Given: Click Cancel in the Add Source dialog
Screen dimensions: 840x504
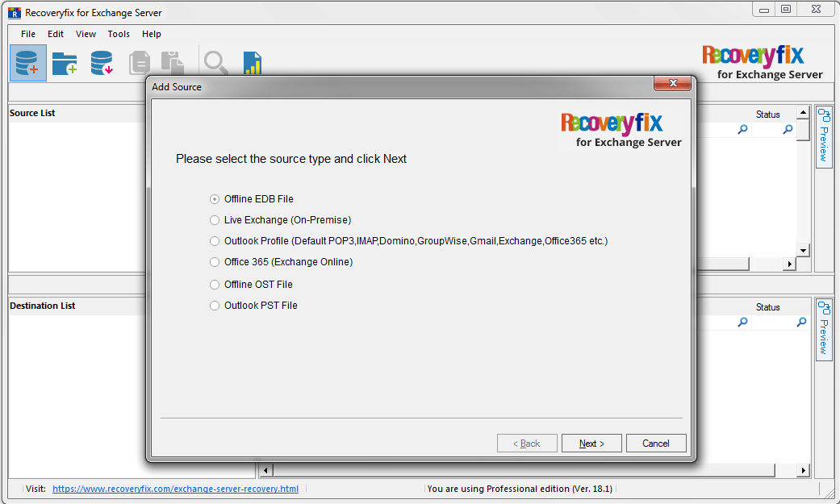Looking at the screenshot, I should (656, 444).
